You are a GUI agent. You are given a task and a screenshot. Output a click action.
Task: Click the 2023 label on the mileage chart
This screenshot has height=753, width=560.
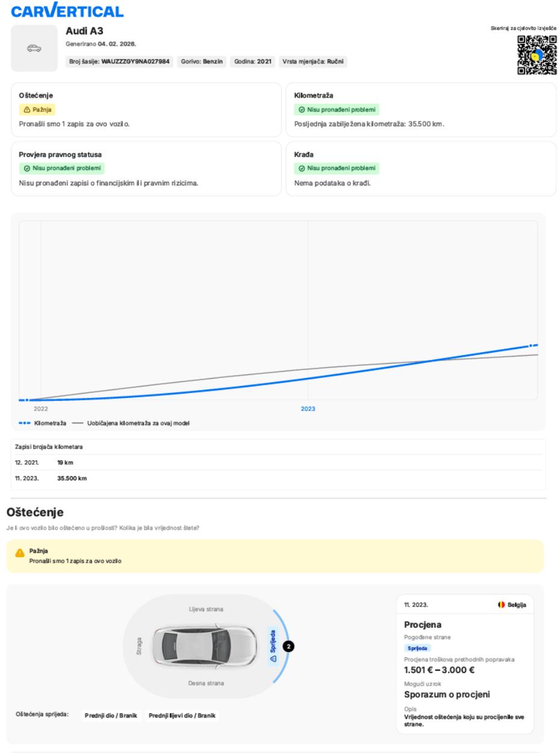pos(308,409)
